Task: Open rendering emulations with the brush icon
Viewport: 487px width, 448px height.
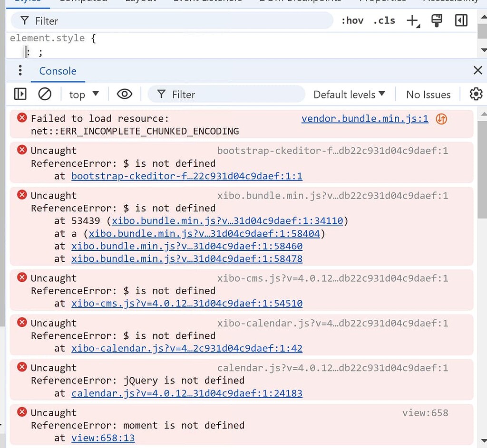Action: [x=437, y=20]
